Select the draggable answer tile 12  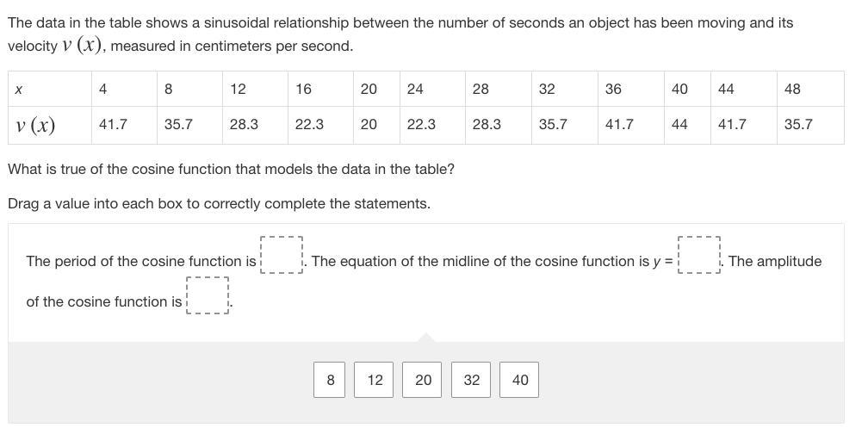point(375,380)
